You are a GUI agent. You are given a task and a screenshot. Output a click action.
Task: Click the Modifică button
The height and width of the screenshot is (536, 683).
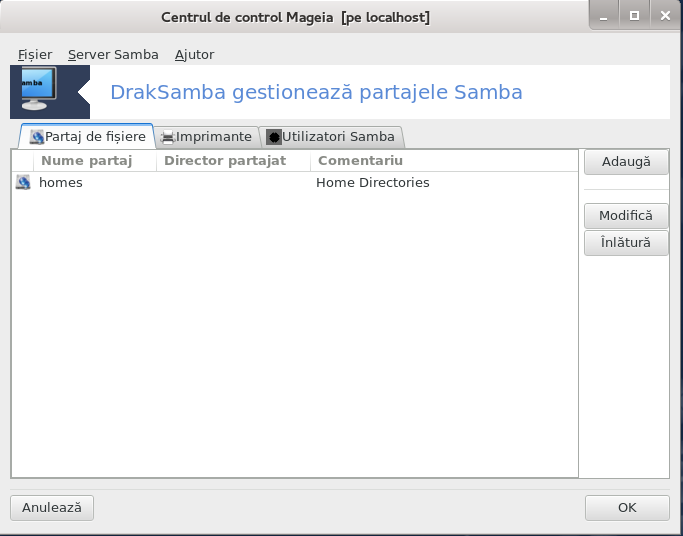[626, 216]
